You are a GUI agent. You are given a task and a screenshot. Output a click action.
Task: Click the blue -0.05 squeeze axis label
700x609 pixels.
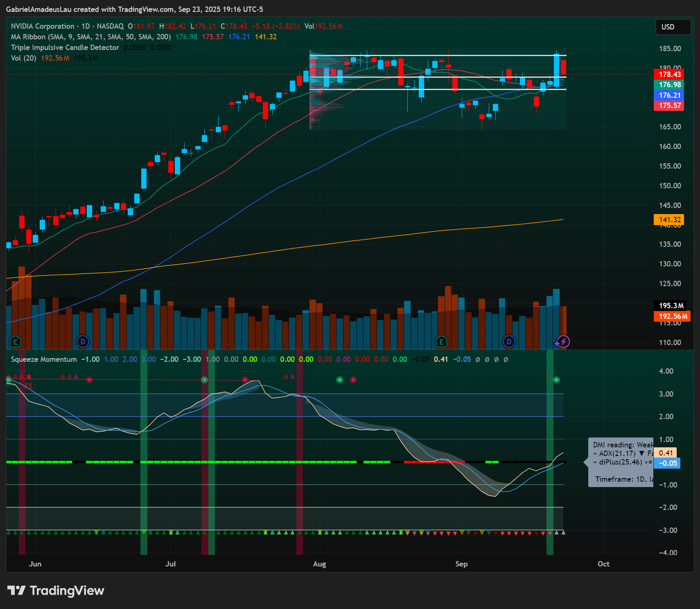[x=667, y=463]
